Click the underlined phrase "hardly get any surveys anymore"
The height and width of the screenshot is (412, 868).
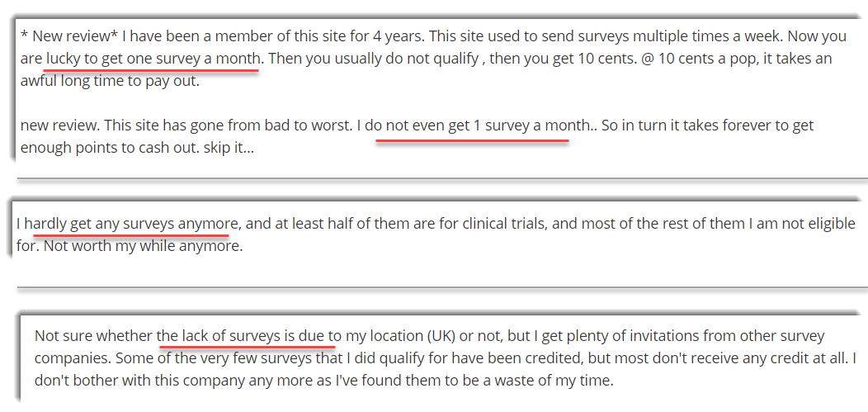[131, 224]
